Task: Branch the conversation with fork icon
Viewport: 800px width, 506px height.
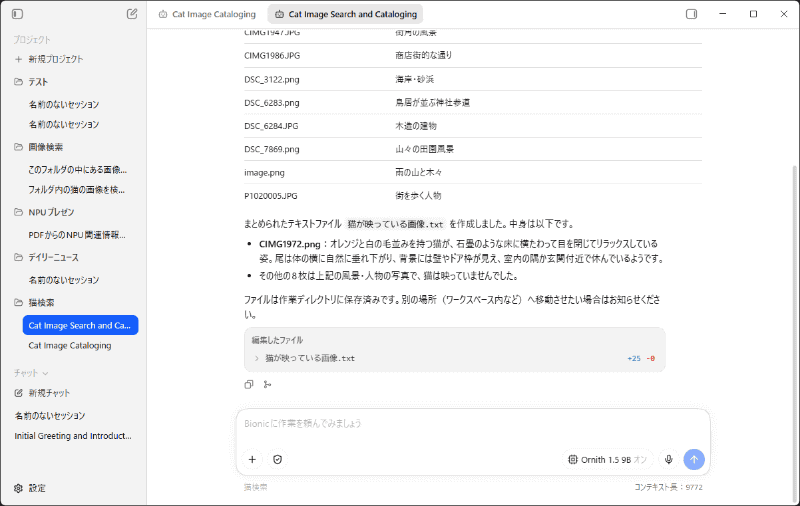Action: 267,385
